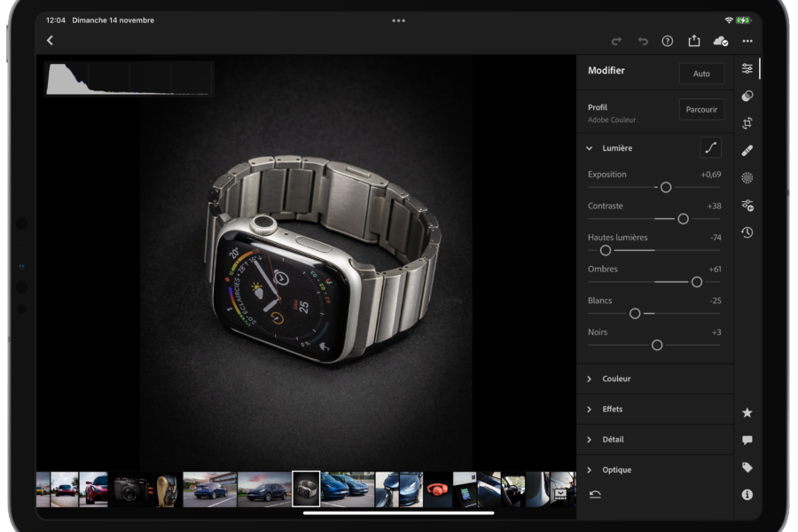Open the comments speech bubble icon
Image resolution: width=798 pixels, height=532 pixels.
747,440
